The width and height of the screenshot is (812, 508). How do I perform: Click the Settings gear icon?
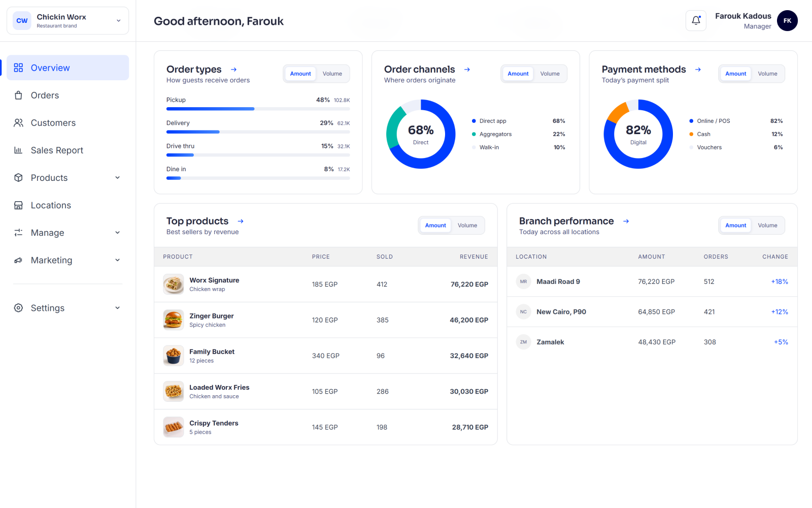click(x=18, y=308)
